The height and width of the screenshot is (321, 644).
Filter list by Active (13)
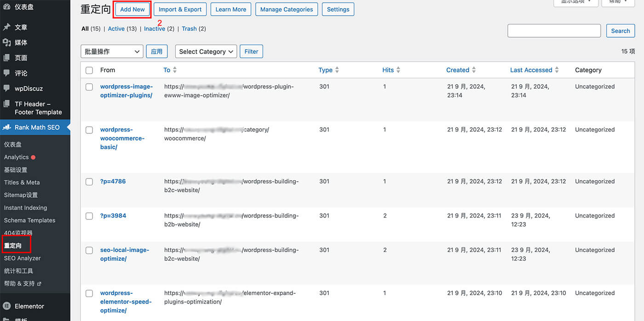click(122, 29)
